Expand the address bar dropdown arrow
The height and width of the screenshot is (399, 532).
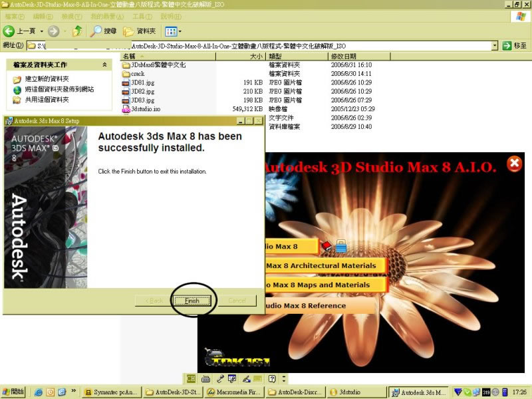coord(495,45)
